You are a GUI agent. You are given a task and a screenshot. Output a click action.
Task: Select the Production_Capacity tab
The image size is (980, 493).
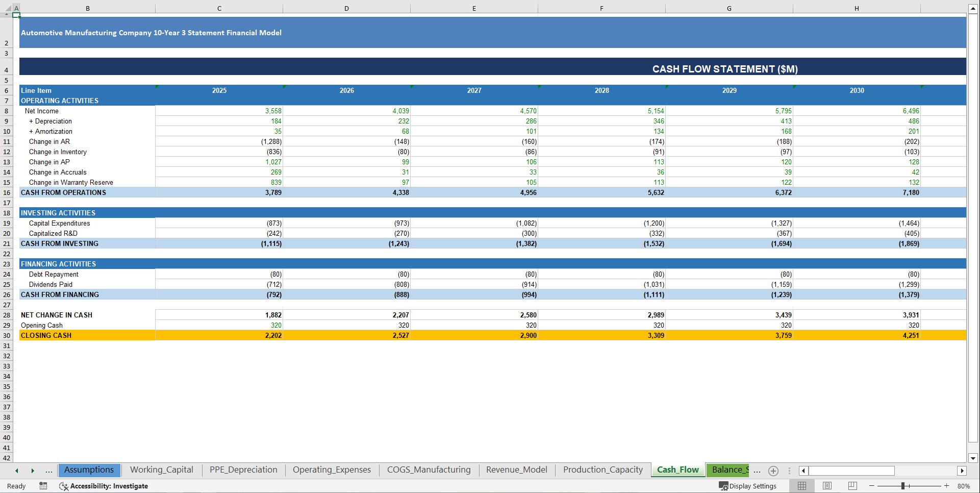click(602, 470)
